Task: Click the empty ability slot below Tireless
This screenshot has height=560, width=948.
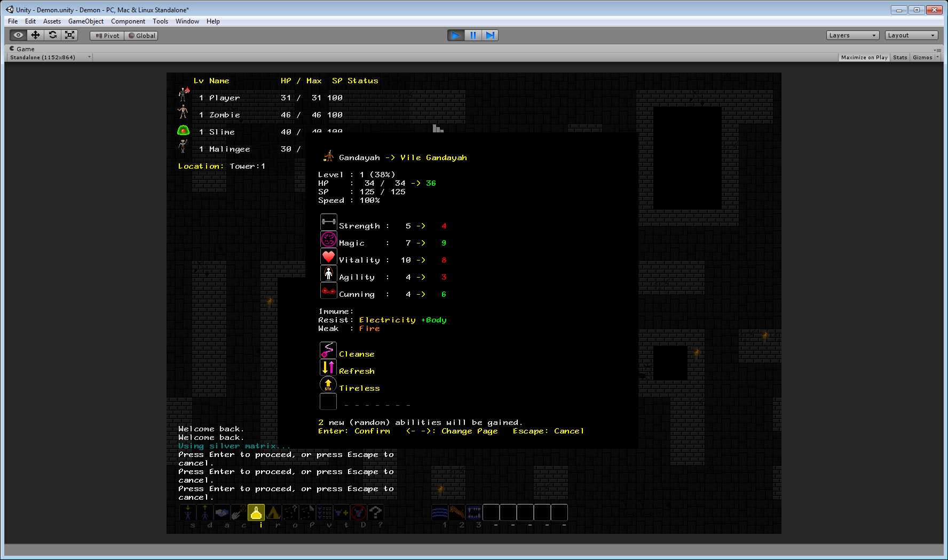Action: pos(328,401)
